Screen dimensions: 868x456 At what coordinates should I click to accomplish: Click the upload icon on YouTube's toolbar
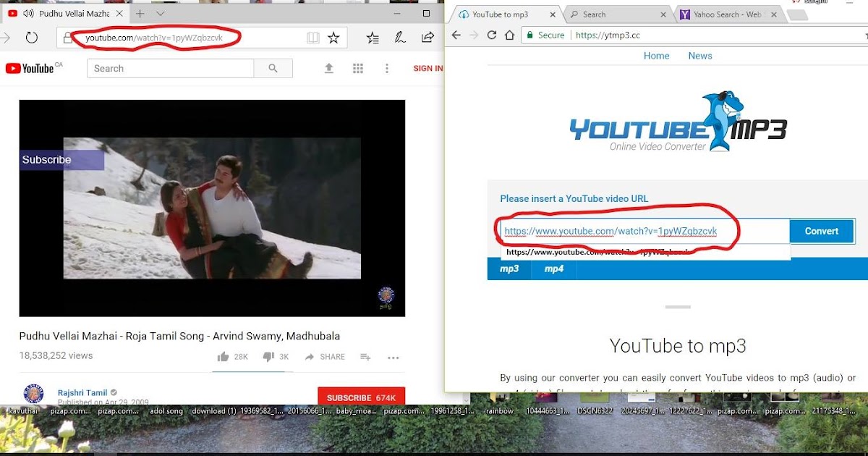pos(329,67)
